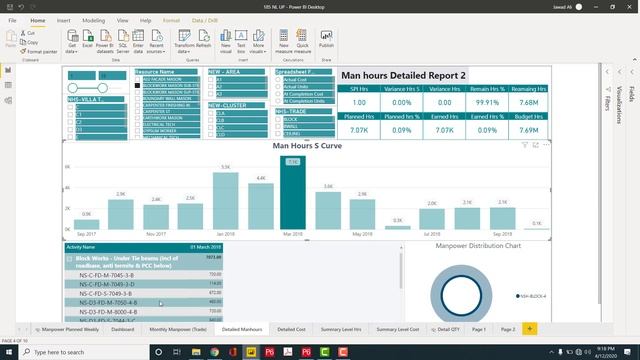640x360 pixels.
Task: Open the Modeling ribbon tab
Action: [x=93, y=20]
